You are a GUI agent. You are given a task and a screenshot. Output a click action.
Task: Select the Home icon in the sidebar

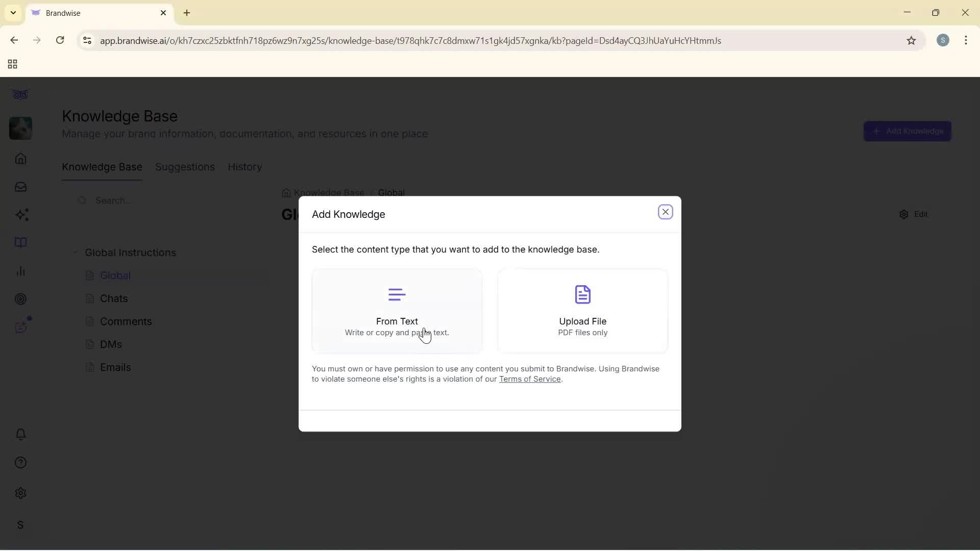point(20,159)
